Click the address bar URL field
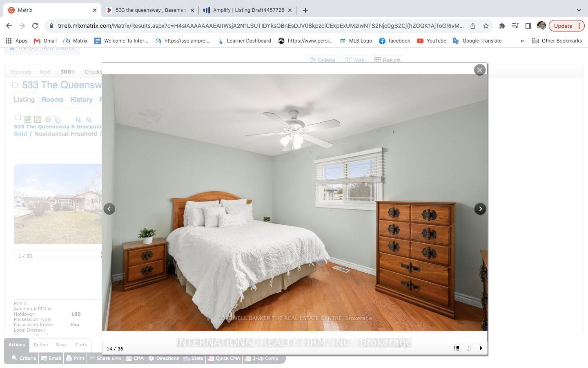 click(x=261, y=26)
